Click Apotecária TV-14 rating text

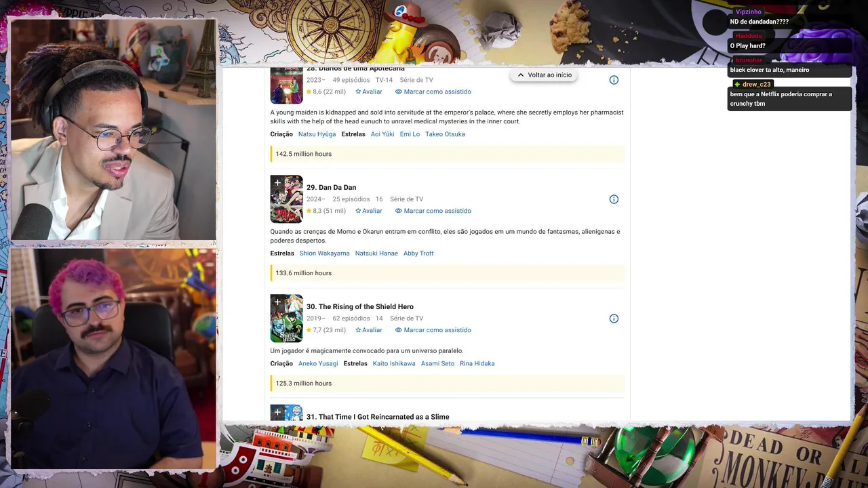[384, 80]
